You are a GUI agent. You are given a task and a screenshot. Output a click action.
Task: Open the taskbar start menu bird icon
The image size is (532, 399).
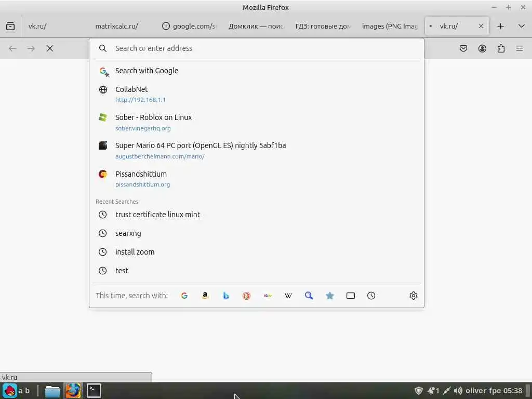tap(10, 391)
